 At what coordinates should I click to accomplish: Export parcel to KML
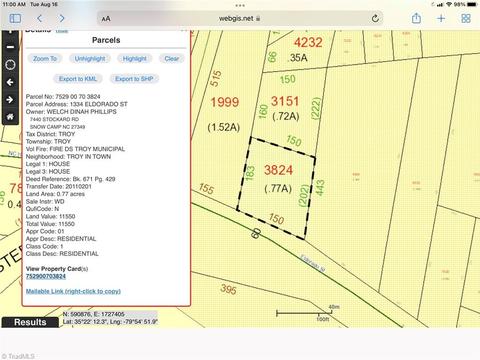pos(78,79)
